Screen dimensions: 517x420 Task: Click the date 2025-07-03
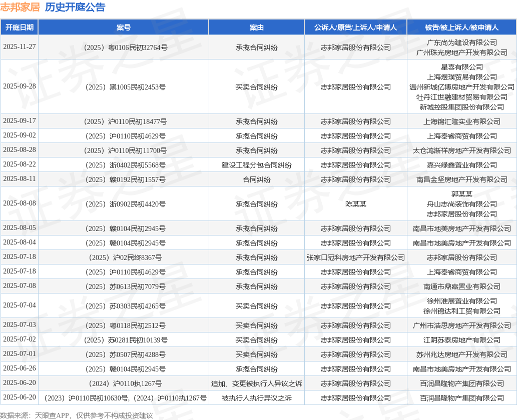[20, 325]
